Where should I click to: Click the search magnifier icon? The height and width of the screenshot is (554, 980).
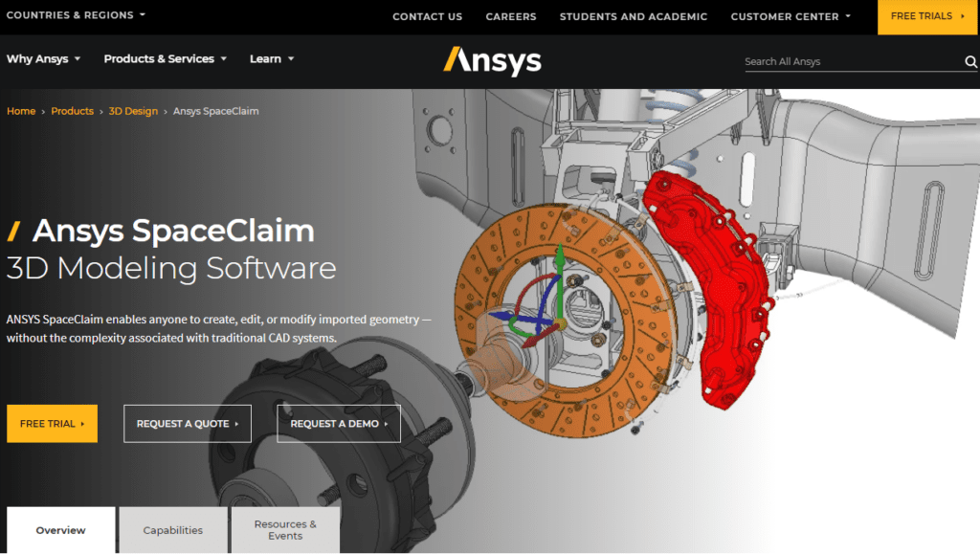[970, 62]
